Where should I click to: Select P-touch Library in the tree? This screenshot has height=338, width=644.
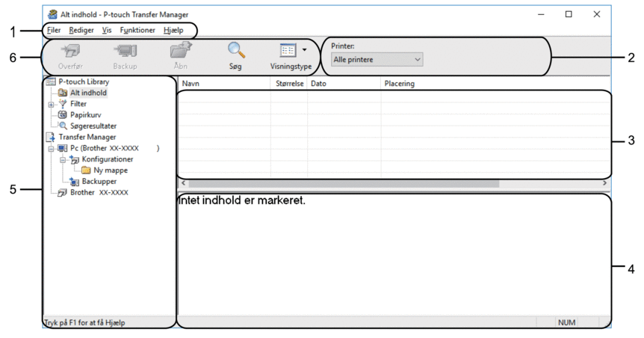84,82
